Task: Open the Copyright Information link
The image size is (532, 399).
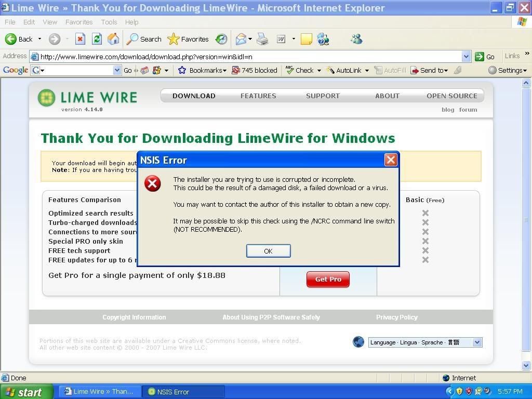Action: pyautogui.click(x=134, y=317)
